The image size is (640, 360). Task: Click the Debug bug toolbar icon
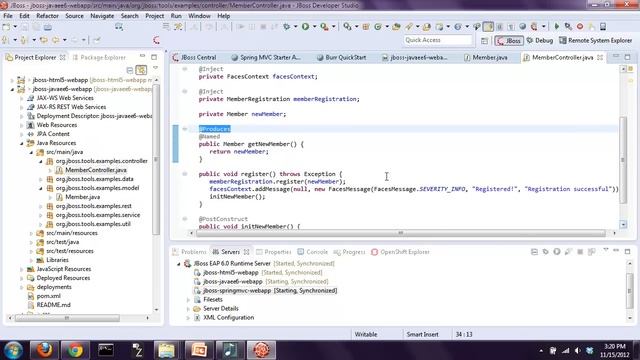(x=287, y=27)
